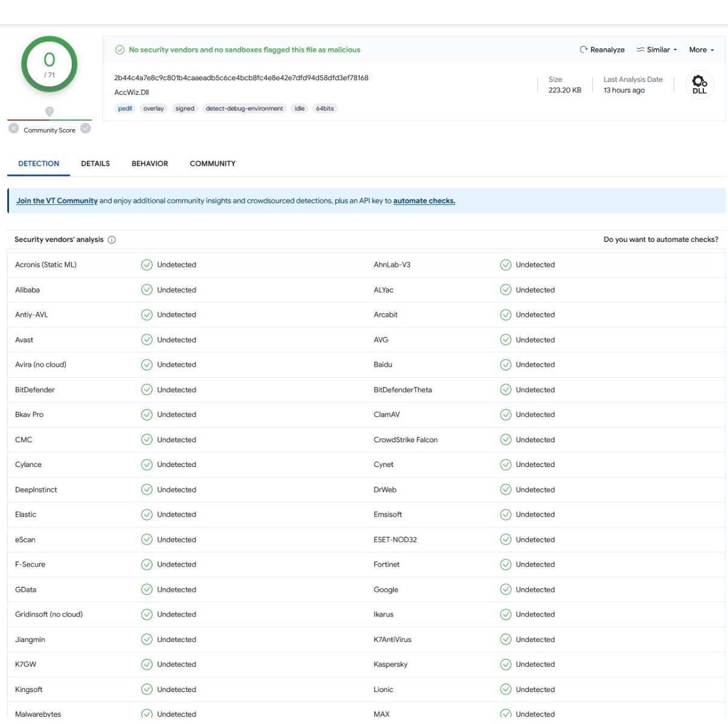The width and height of the screenshot is (728, 724).
Task: Click the F-Secure vendor name
Action: click(x=30, y=565)
